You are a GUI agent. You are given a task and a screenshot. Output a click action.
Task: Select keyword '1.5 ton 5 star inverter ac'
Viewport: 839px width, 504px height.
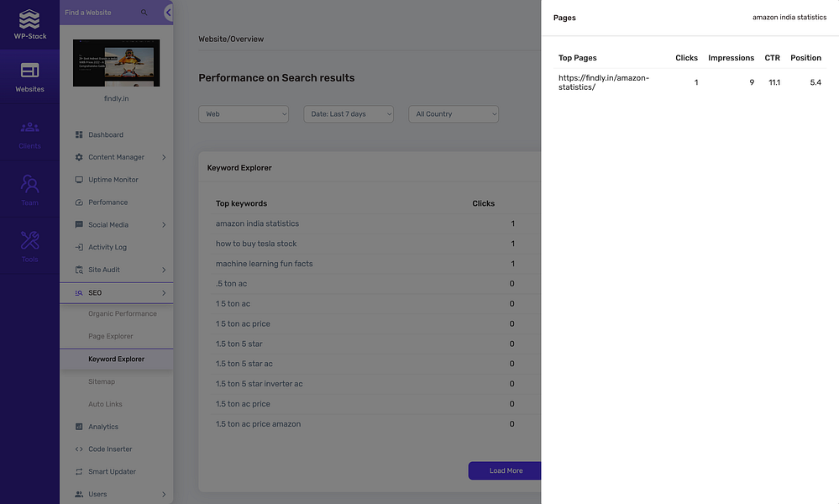point(259,384)
